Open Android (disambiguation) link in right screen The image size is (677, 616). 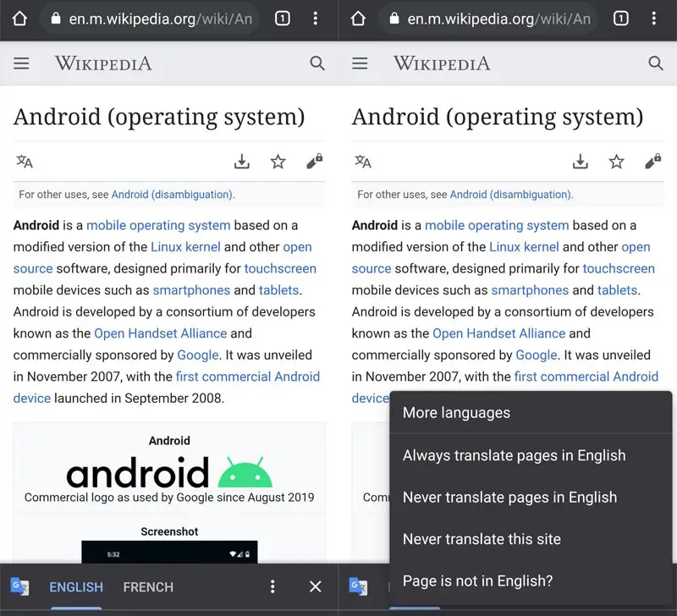510,195
